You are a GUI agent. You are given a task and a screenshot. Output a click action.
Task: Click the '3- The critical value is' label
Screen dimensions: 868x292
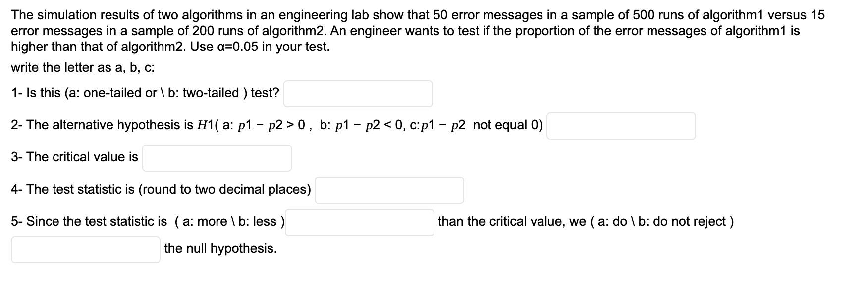(x=74, y=157)
